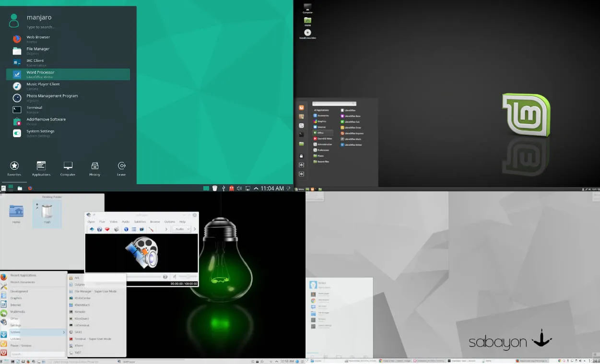Toggle mute speaker icon in SMPlayer

click(174, 277)
